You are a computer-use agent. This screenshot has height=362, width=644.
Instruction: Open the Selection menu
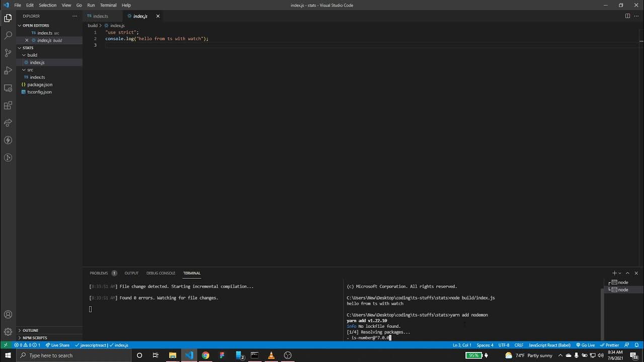(x=47, y=5)
